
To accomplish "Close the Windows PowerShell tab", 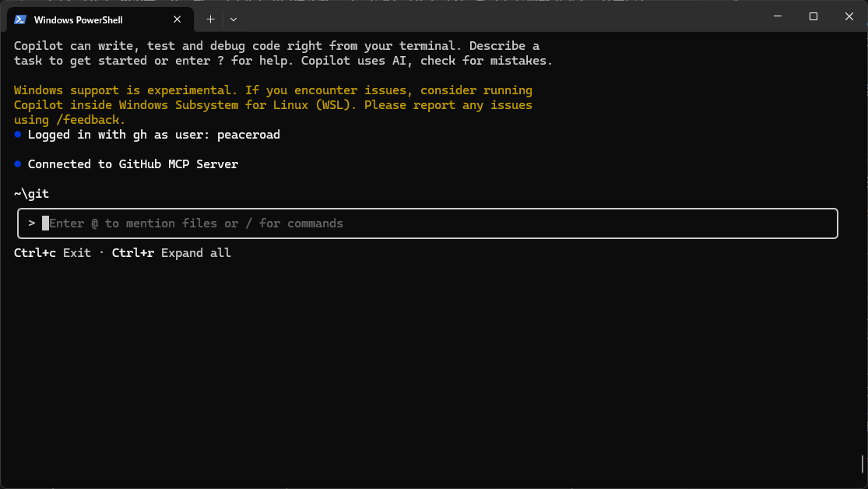I will (177, 19).
